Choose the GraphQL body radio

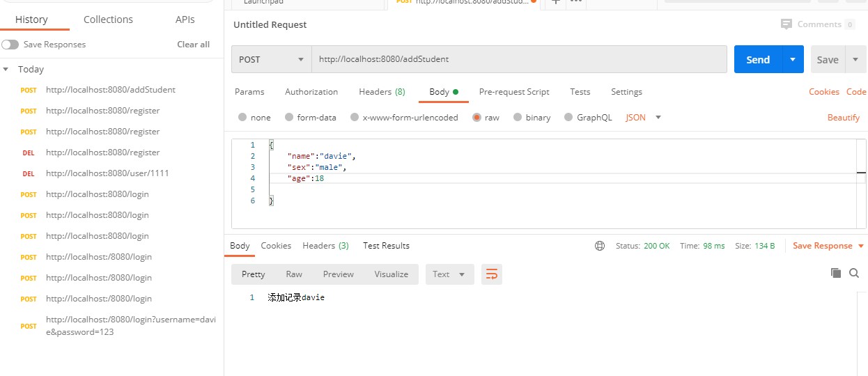(568, 118)
